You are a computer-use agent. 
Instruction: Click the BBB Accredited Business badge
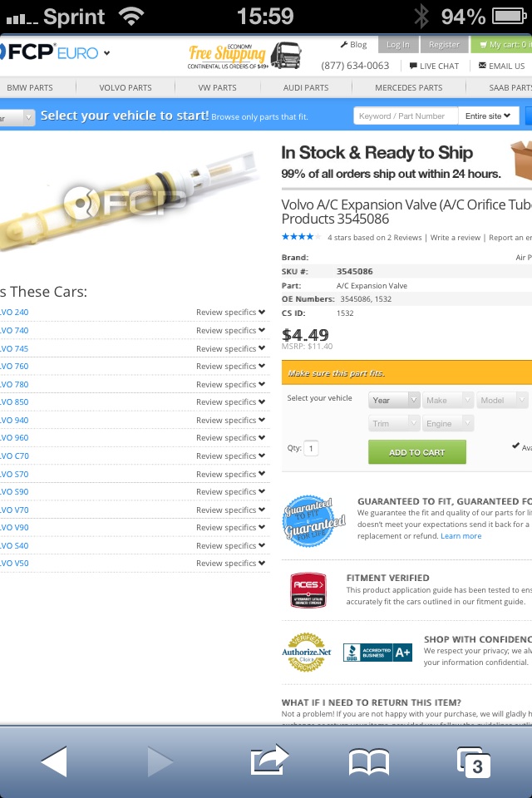pos(377,653)
